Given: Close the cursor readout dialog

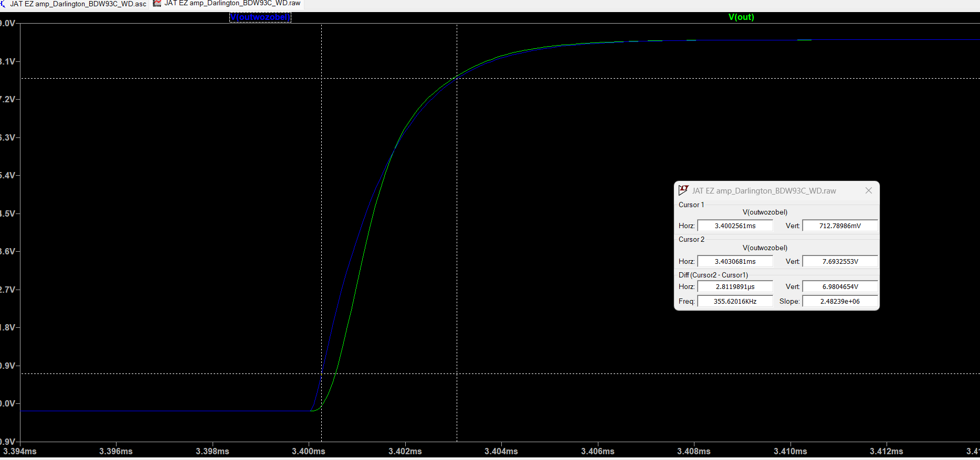Looking at the screenshot, I should point(869,190).
